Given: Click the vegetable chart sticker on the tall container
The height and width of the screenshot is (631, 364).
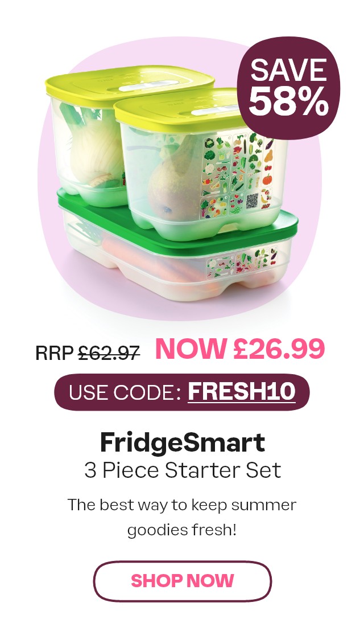Looking at the screenshot, I should (237, 174).
